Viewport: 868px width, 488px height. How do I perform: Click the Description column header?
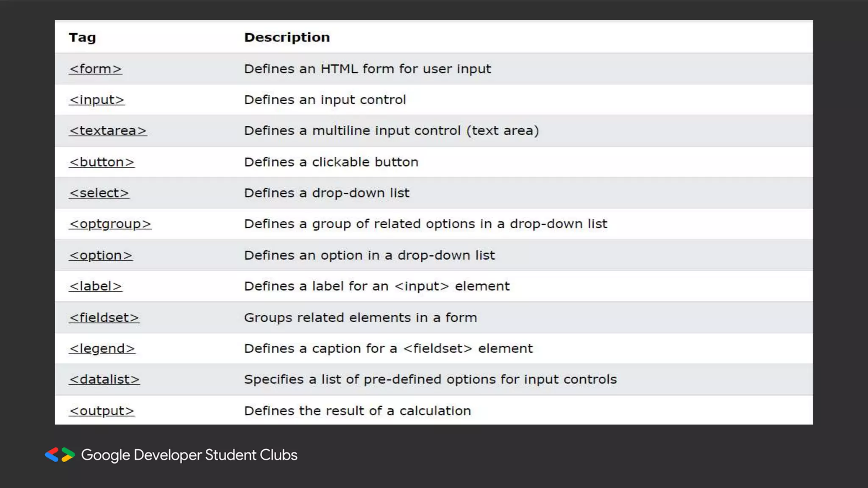(287, 37)
